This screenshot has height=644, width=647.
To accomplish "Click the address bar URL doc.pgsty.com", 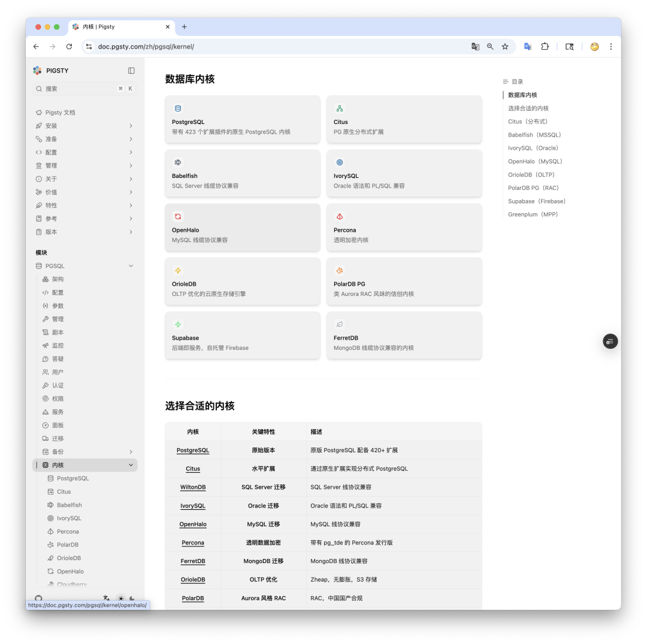I will [146, 47].
